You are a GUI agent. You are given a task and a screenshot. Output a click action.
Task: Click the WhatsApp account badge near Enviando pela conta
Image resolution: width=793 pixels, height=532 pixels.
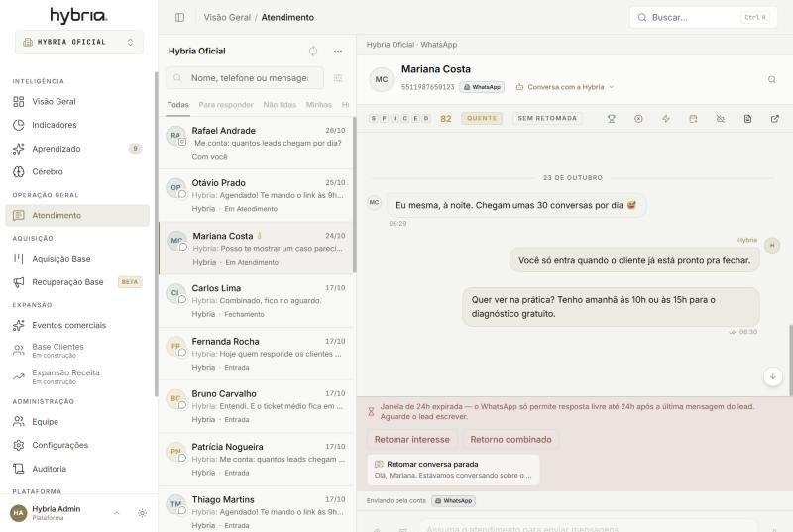coord(454,500)
